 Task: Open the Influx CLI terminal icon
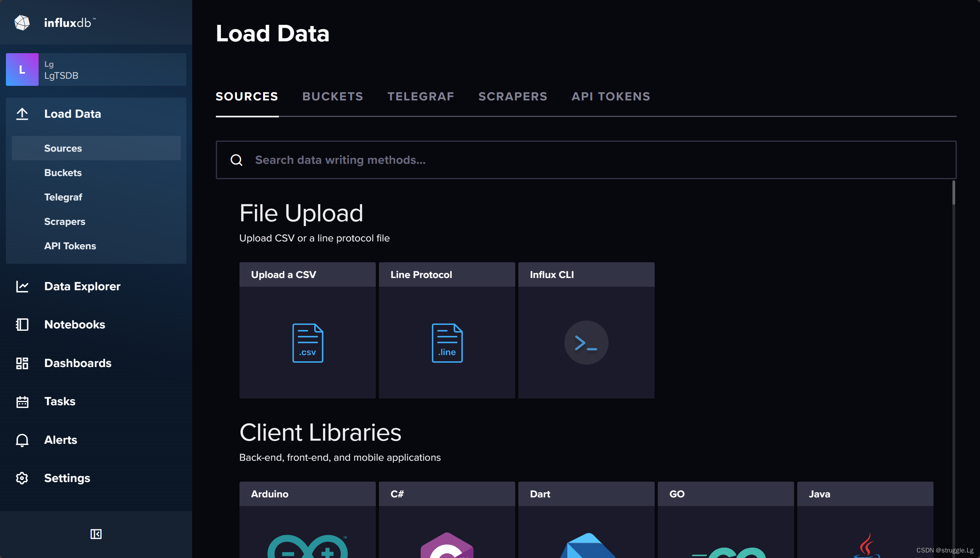pos(586,343)
